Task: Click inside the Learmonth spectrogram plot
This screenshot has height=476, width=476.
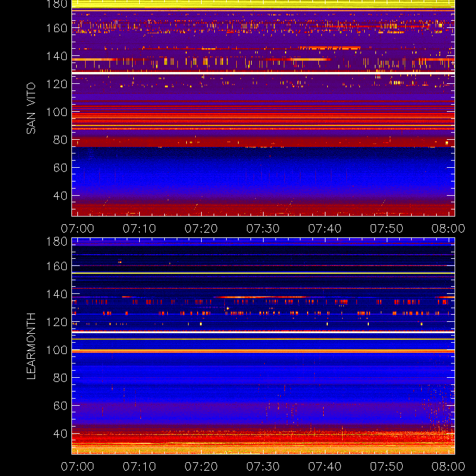Action: click(263, 346)
